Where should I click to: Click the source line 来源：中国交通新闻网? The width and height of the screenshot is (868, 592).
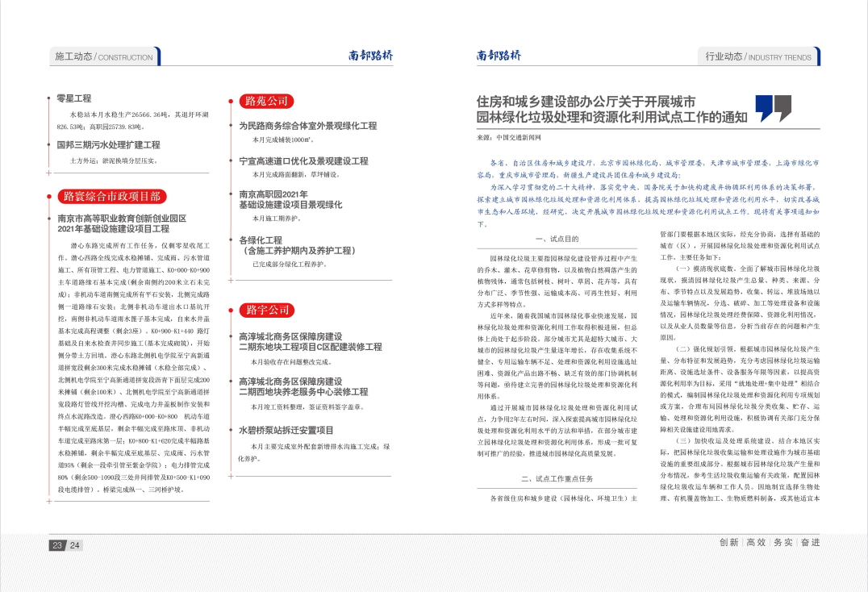click(509, 137)
